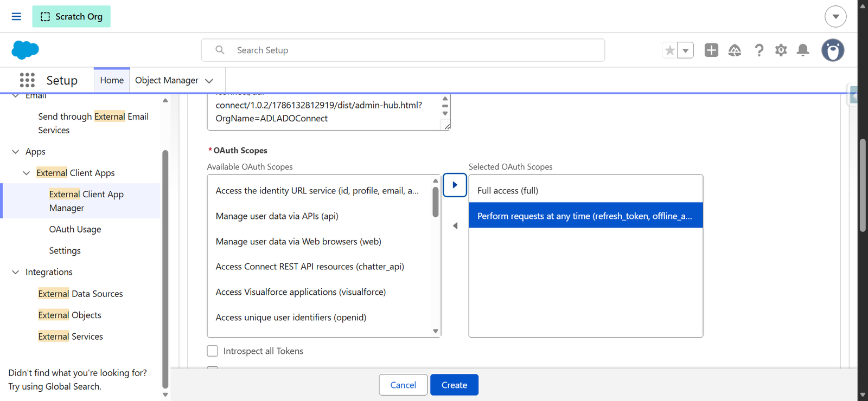The height and width of the screenshot is (401, 868).
Task: Open External Data Sources
Action: tap(80, 294)
